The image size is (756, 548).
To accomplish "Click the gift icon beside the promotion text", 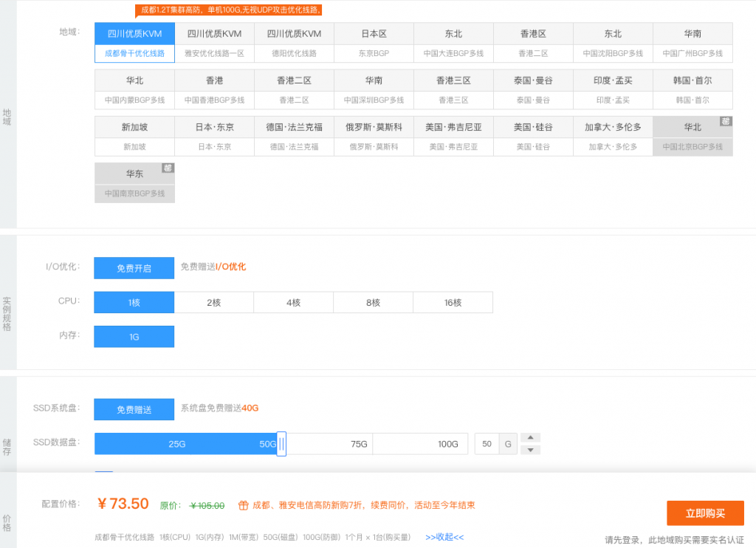I will (243, 506).
